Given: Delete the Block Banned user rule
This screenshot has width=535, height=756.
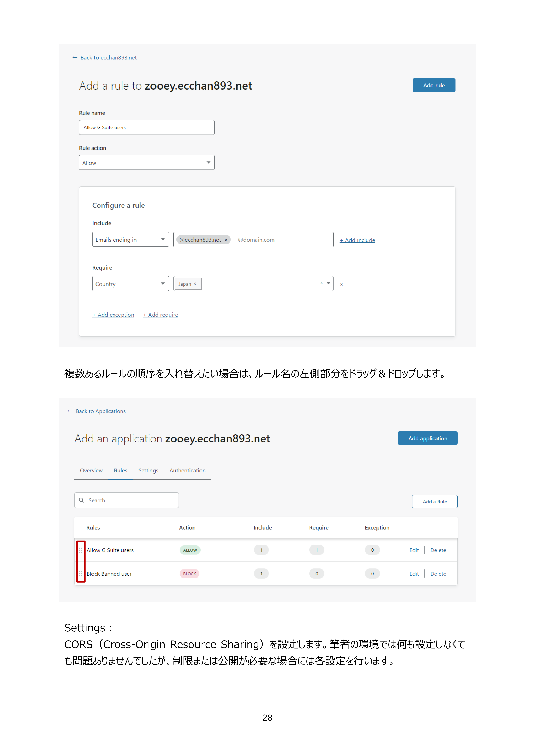Looking at the screenshot, I should (x=438, y=574).
